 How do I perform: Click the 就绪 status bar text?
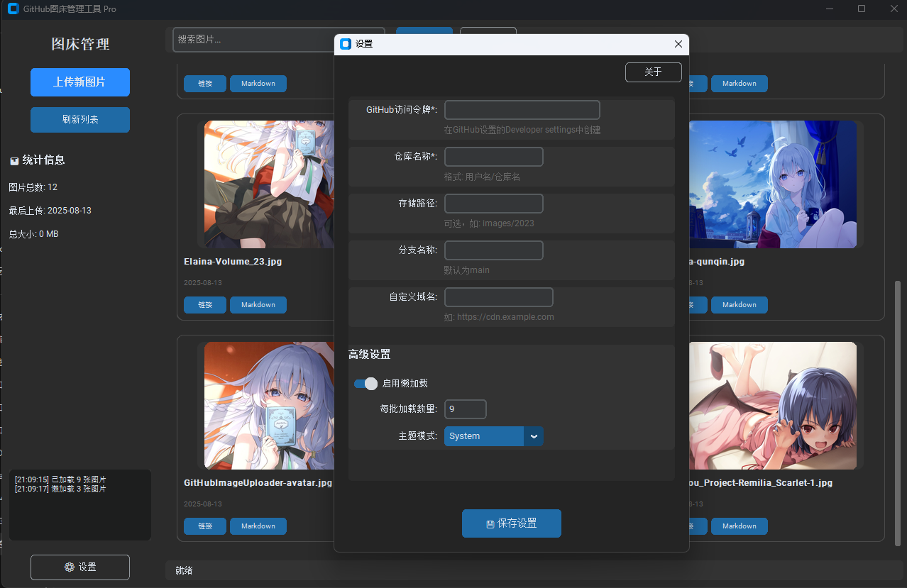pyautogui.click(x=184, y=570)
